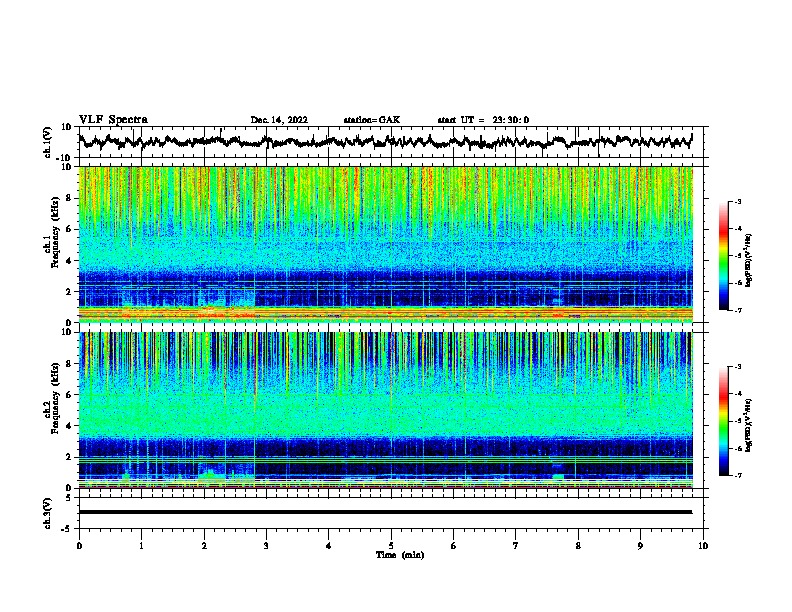This screenshot has width=792, height=612.
Task: Click the "-7" label on ch.2 color scale
Action: coord(737,475)
